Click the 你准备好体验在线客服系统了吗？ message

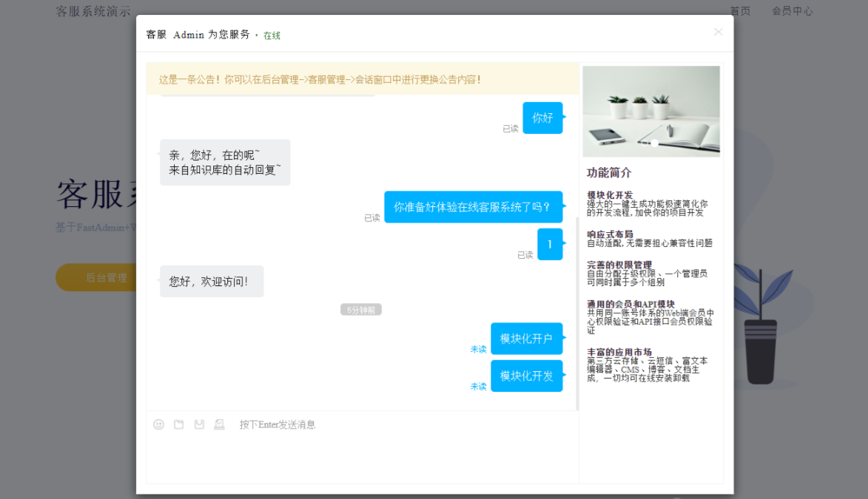coord(473,207)
